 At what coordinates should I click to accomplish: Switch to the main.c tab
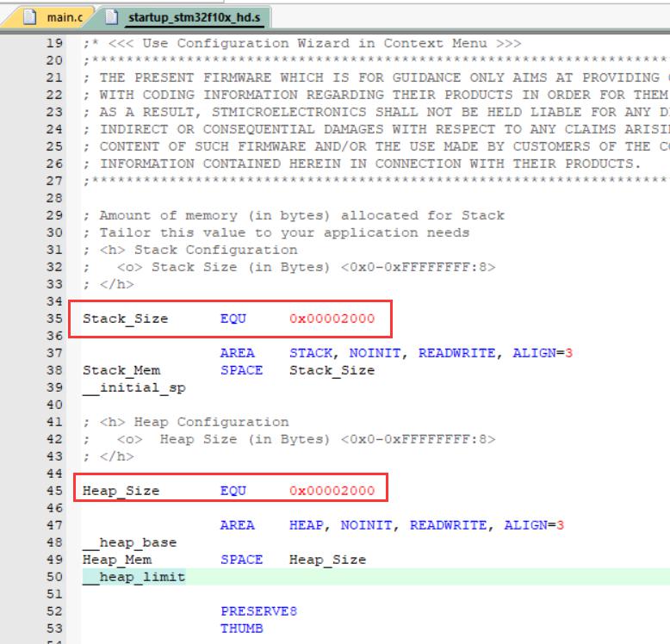(x=52, y=17)
